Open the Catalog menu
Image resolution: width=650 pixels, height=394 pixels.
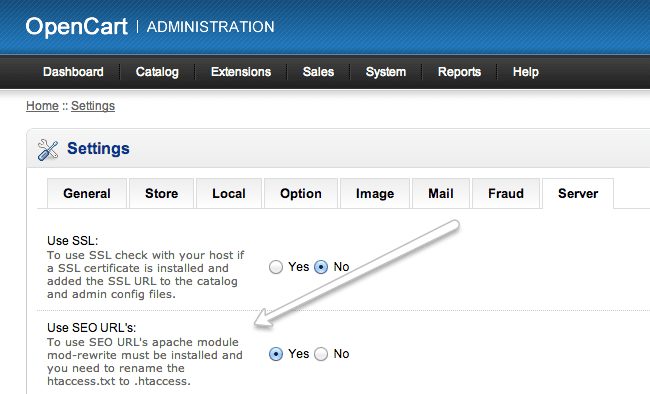click(x=157, y=72)
